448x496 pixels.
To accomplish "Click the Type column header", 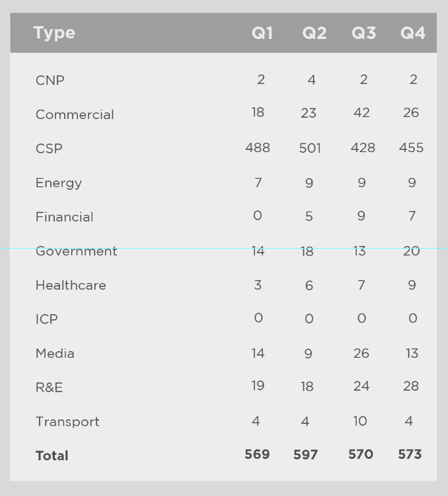I will 54,33.
